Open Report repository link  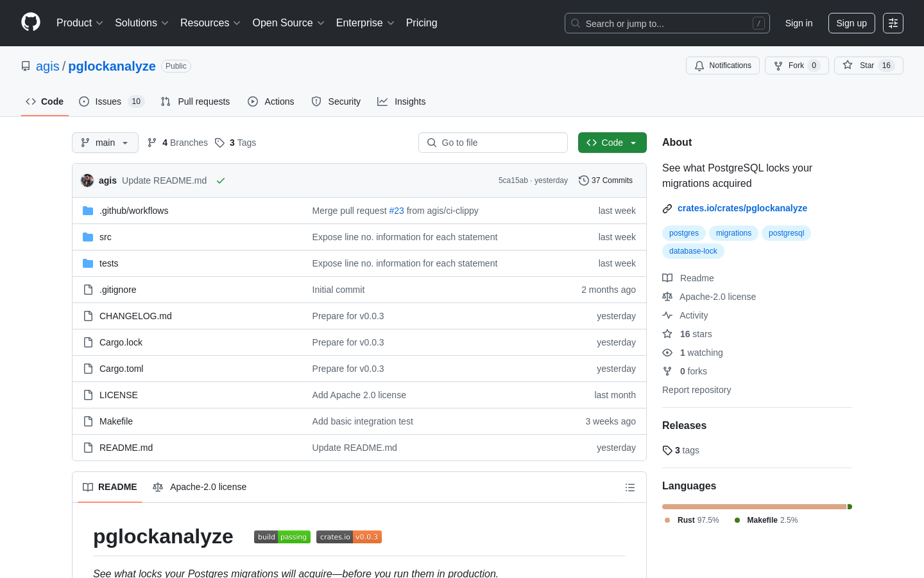pos(696,390)
